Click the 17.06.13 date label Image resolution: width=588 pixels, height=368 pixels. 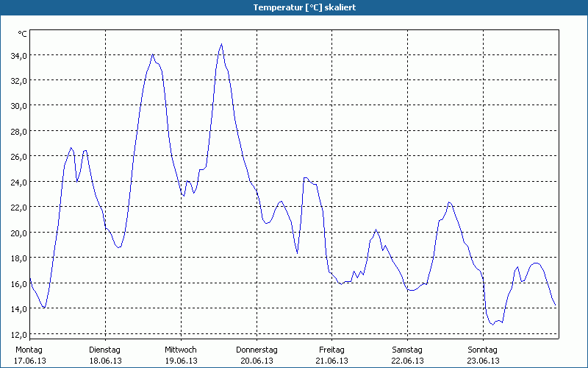[30, 361]
